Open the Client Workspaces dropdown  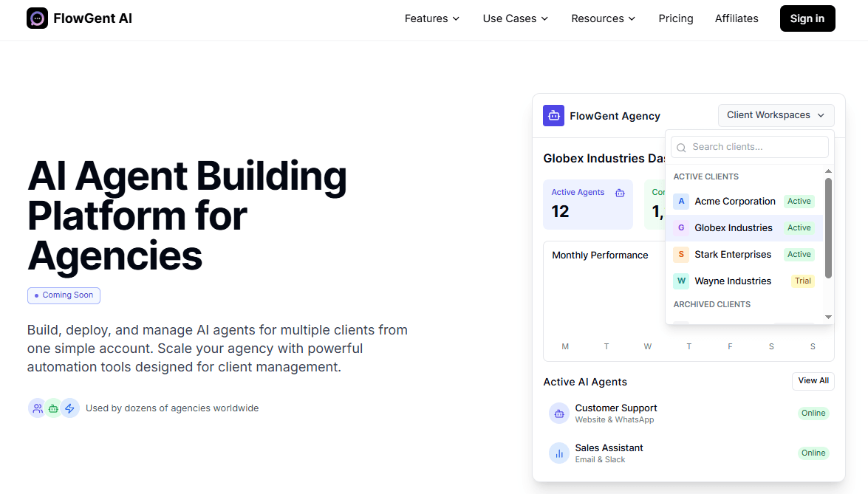click(776, 114)
